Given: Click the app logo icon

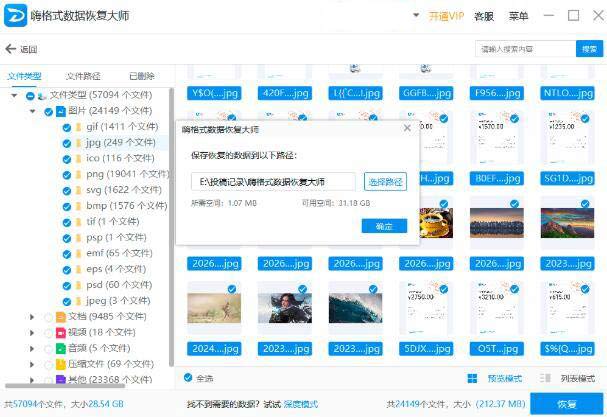Looking at the screenshot, I should (x=15, y=15).
